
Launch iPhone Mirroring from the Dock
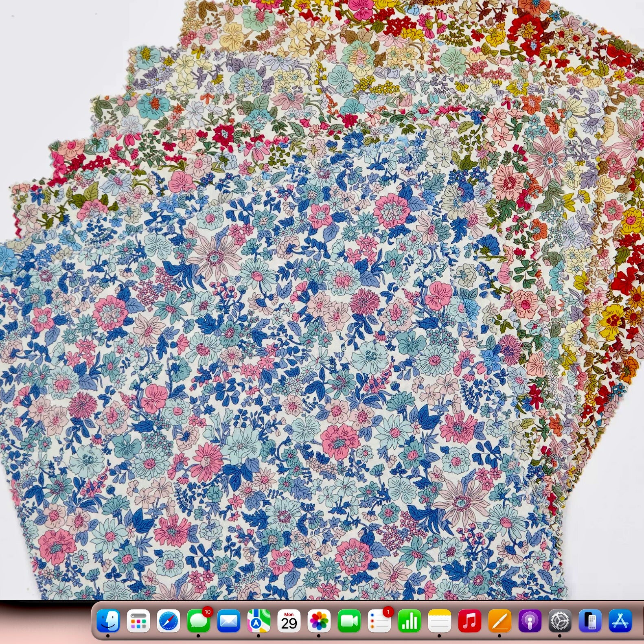click(x=590, y=621)
